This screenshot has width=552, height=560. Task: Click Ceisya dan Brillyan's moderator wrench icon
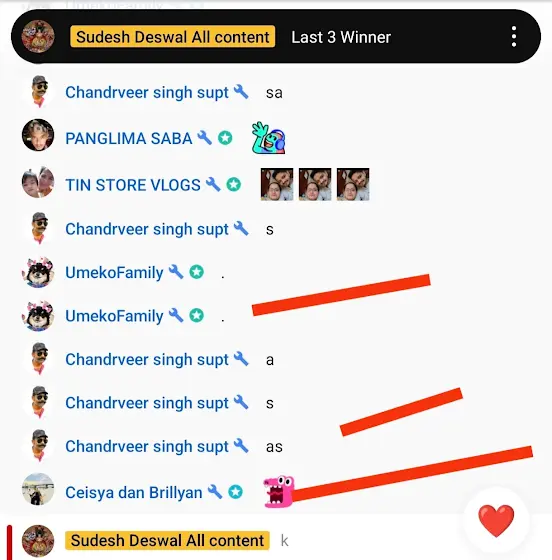(215, 492)
